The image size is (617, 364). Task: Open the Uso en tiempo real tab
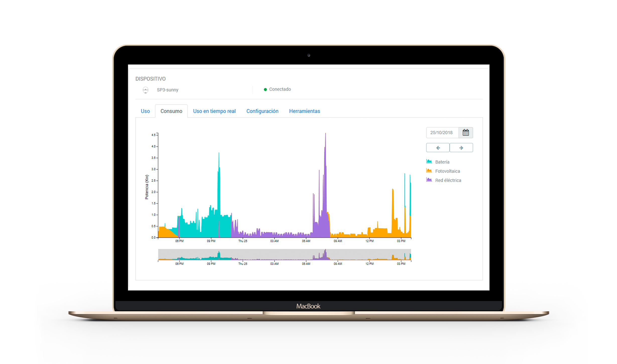click(x=214, y=111)
